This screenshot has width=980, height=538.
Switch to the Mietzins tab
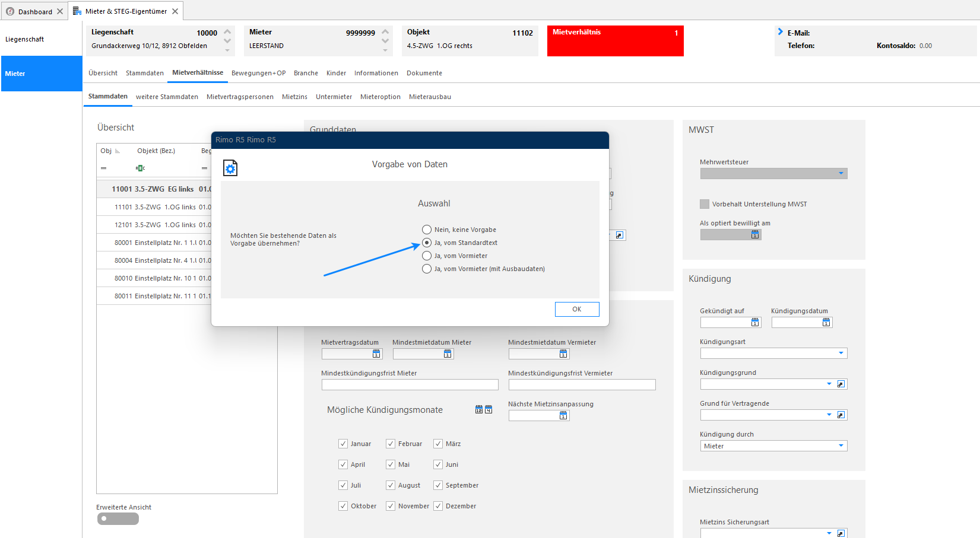294,97
